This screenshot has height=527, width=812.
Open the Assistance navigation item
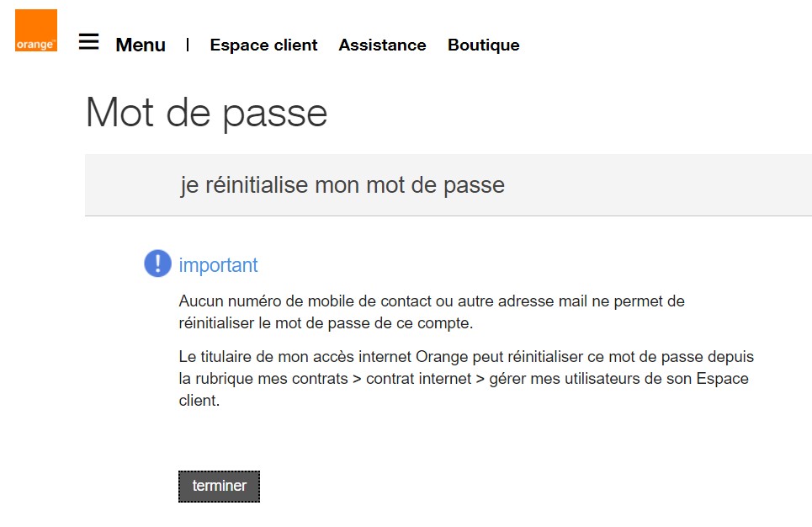(382, 45)
